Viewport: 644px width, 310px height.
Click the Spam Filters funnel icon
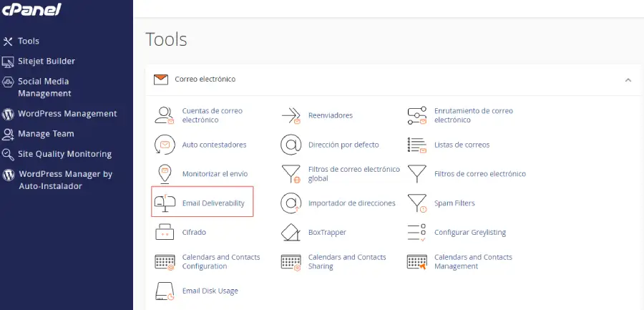(417, 203)
